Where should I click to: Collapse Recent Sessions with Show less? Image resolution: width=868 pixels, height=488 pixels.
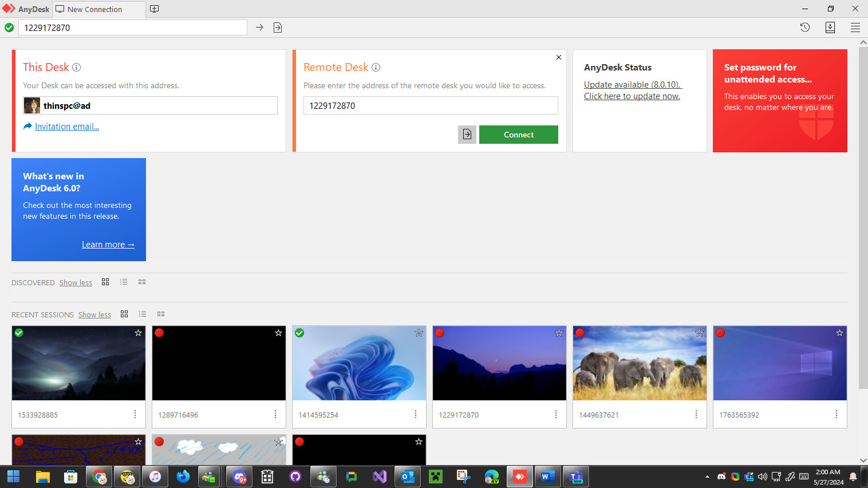(x=94, y=314)
